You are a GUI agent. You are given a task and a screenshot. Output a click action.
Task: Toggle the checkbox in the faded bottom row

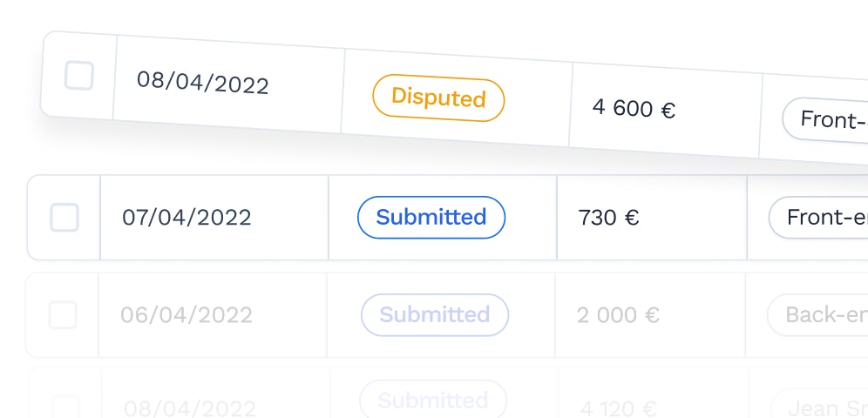coord(65,407)
